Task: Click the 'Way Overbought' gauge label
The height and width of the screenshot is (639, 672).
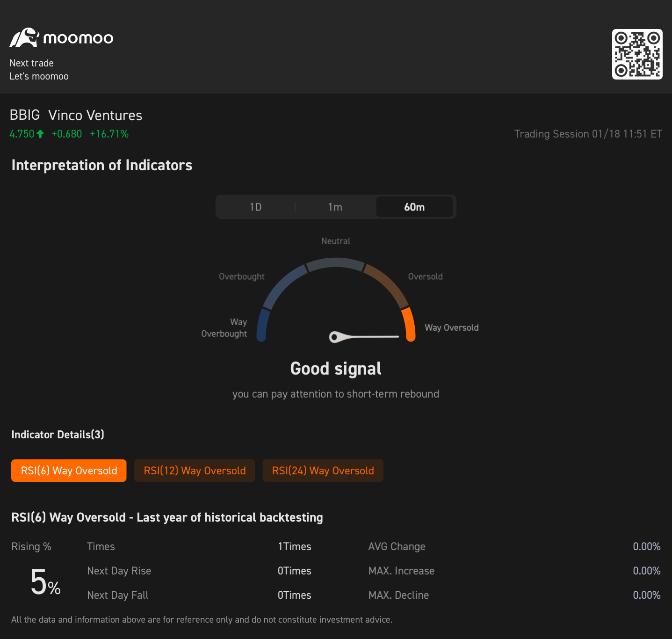Action: 224,328
